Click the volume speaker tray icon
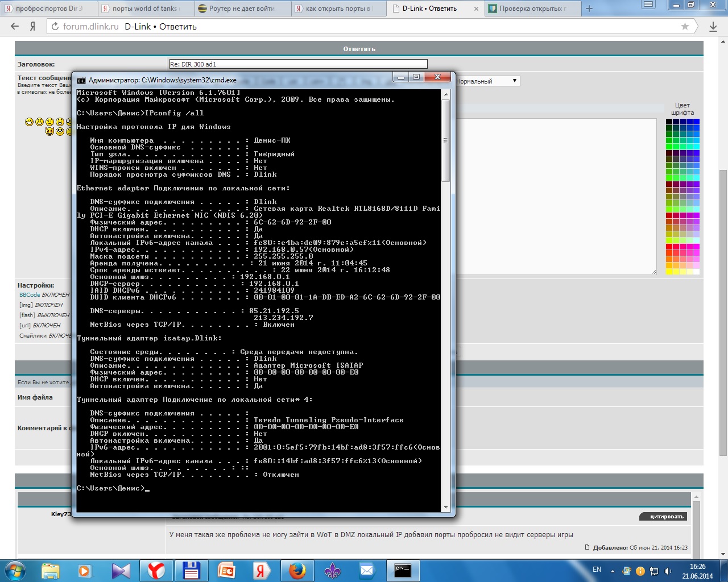This screenshot has width=728, height=582. coord(668,571)
